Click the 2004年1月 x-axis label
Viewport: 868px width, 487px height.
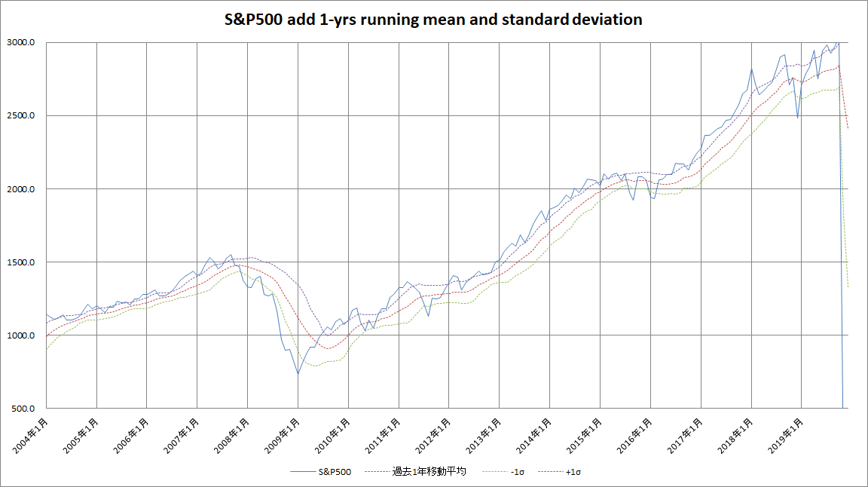(x=30, y=436)
